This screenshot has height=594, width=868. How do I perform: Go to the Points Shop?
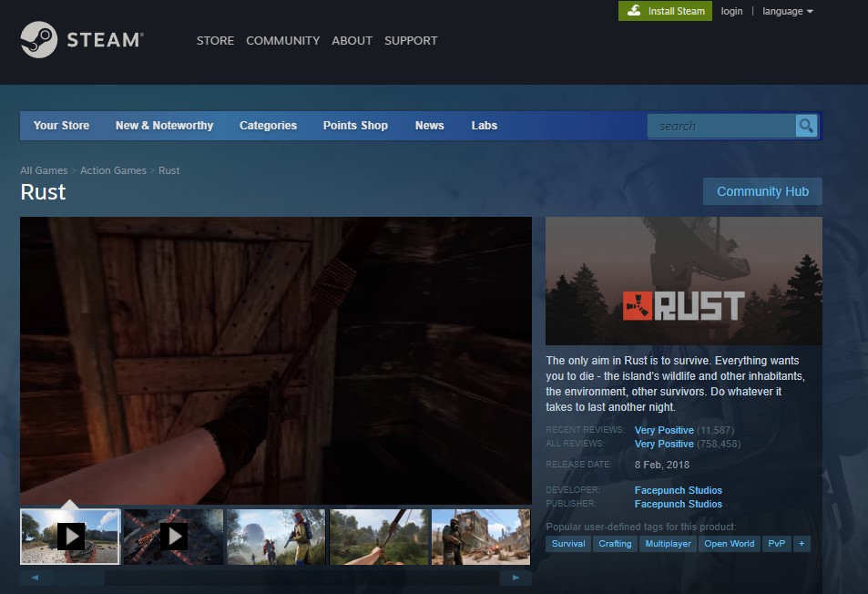[x=355, y=126]
